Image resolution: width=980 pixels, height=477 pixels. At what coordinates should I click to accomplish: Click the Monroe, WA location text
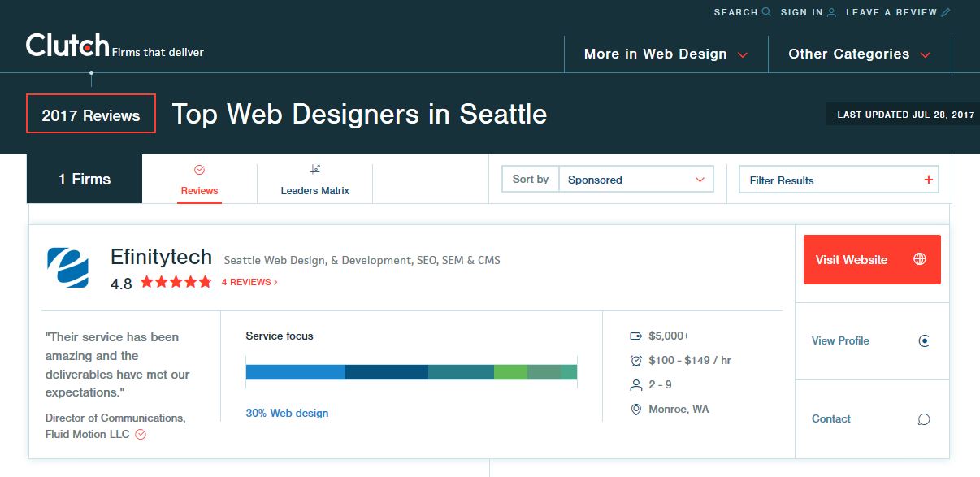pos(679,409)
